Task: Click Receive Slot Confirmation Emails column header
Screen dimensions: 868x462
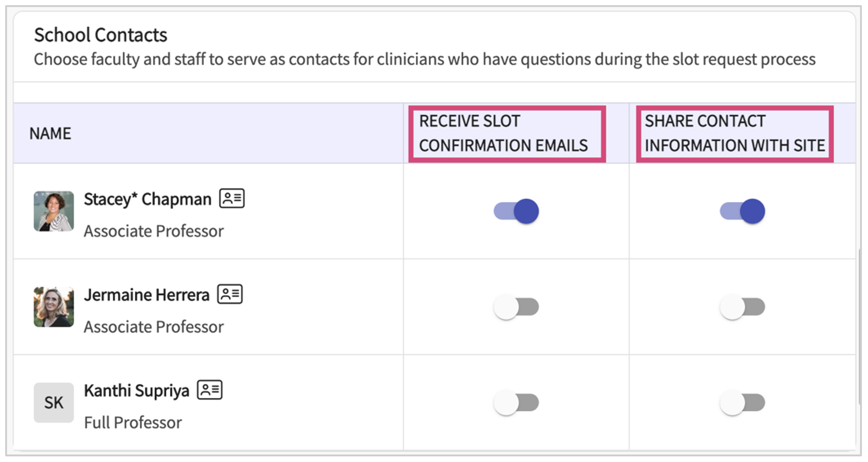Action: pos(503,134)
